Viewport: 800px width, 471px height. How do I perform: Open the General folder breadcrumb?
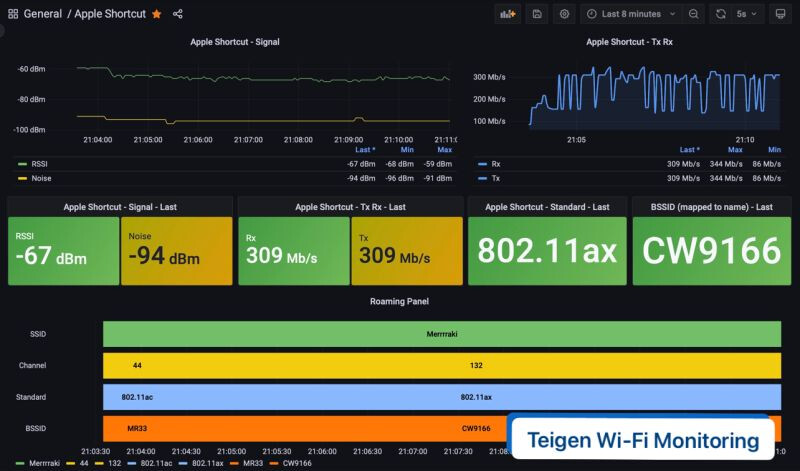(42, 14)
